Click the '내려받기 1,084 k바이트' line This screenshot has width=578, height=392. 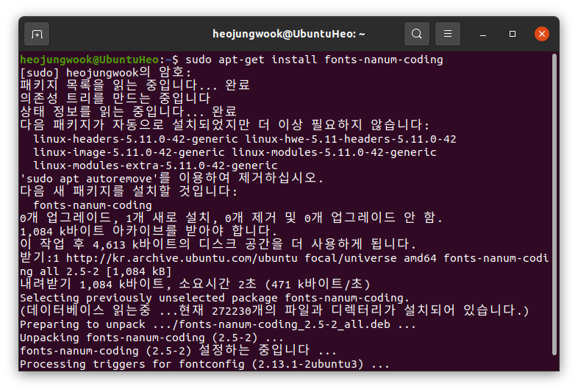pos(195,285)
